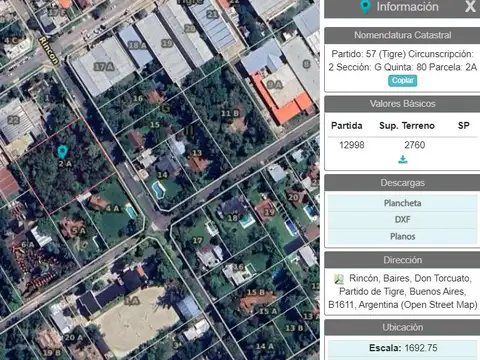480x360 pixels.
Task: Click the Valores Básicos section header
Action: point(402,104)
